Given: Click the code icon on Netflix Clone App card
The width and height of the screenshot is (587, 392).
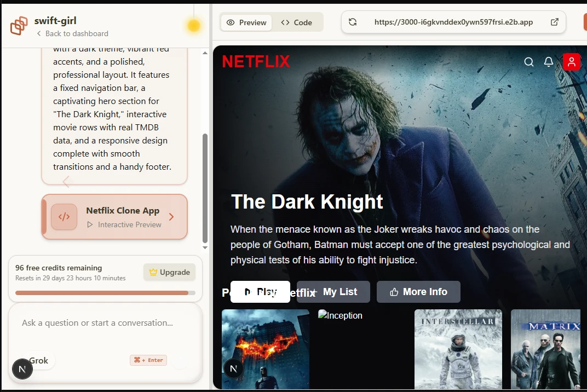Looking at the screenshot, I should [64, 217].
